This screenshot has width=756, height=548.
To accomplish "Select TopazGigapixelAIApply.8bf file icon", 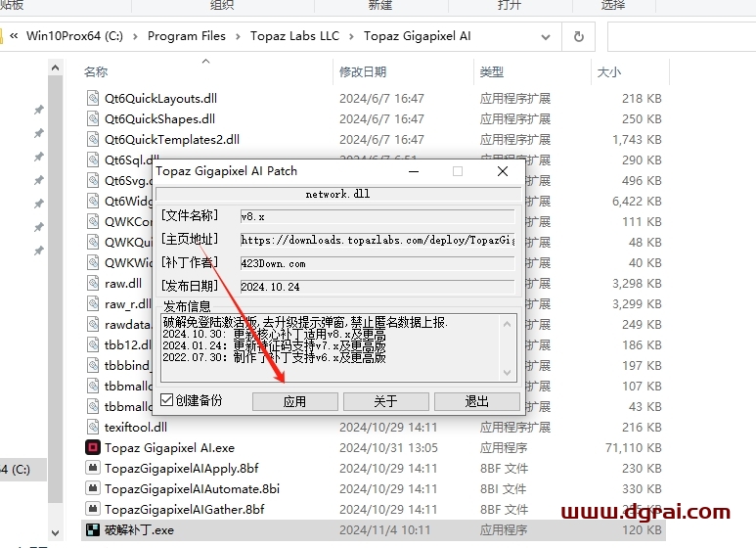I will click(x=93, y=468).
